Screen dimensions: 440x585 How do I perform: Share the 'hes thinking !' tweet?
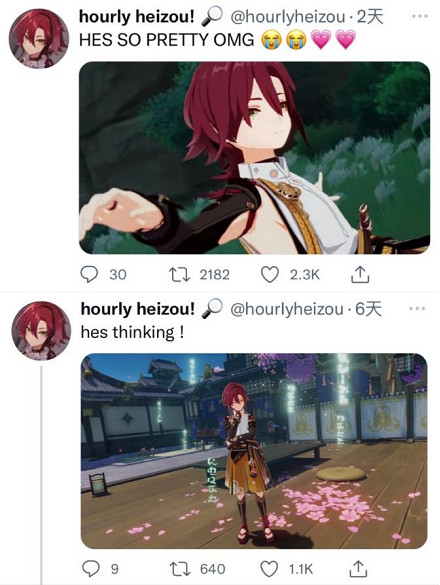[358, 569]
